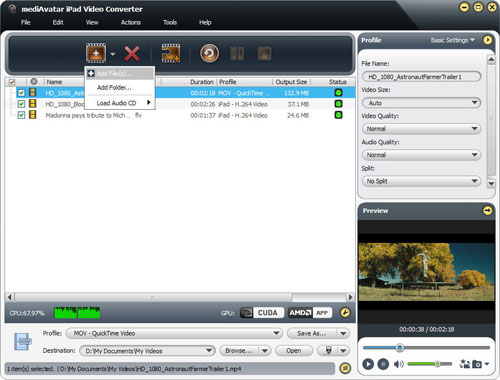The image size is (500, 380).
Task: Open GPU settings with the wrench icon
Action: [345, 313]
